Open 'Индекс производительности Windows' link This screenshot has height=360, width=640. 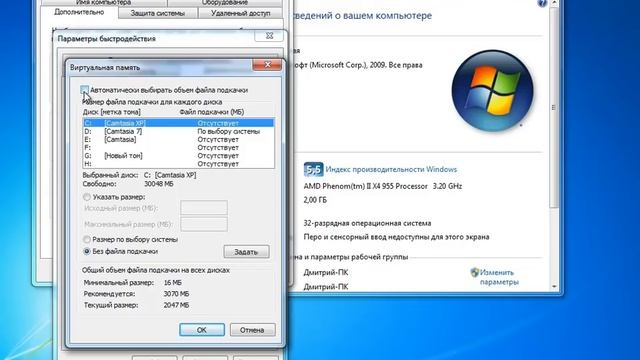pyautogui.click(x=391, y=169)
